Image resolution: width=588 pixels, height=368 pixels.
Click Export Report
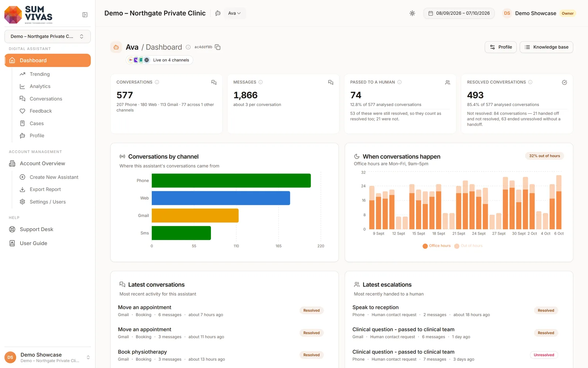tap(45, 190)
